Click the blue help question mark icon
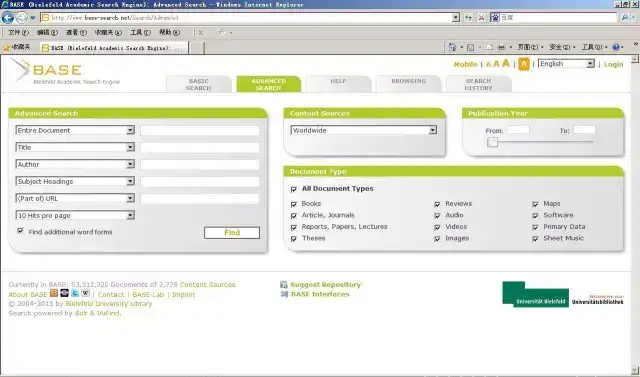This screenshot has width=640, height=377. click(x=616, y=47)
